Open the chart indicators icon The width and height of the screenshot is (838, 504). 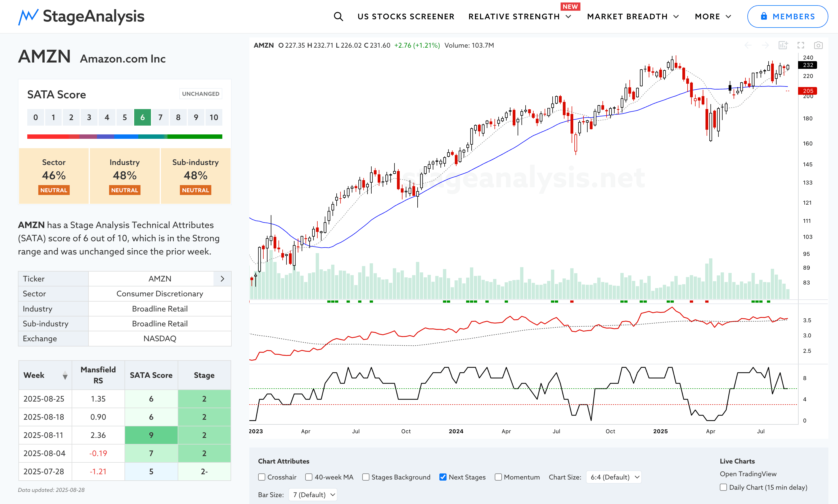click(783, 45)
